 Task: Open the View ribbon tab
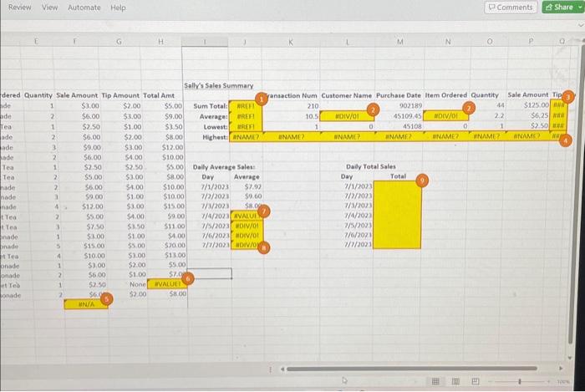click(x=49, y=7)
